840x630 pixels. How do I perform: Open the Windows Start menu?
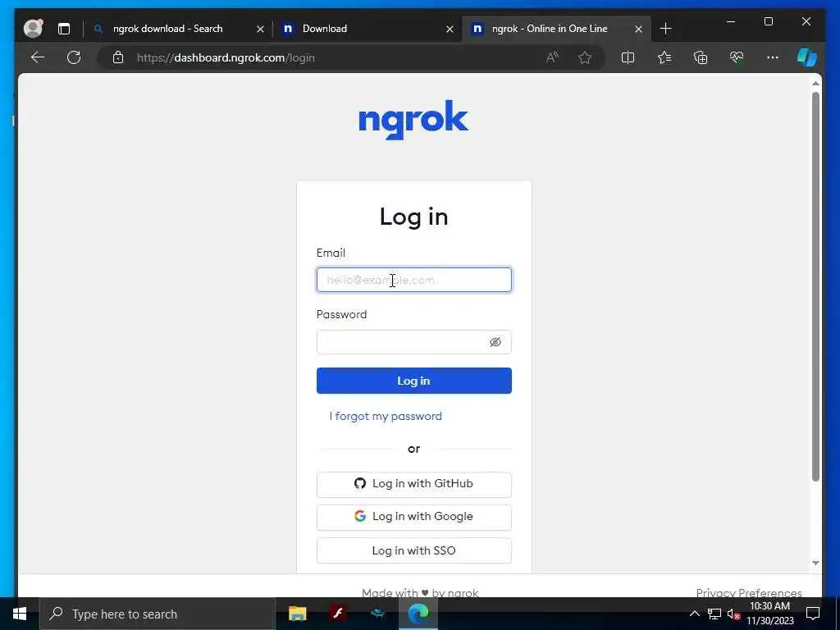click(x=20, y=614)
